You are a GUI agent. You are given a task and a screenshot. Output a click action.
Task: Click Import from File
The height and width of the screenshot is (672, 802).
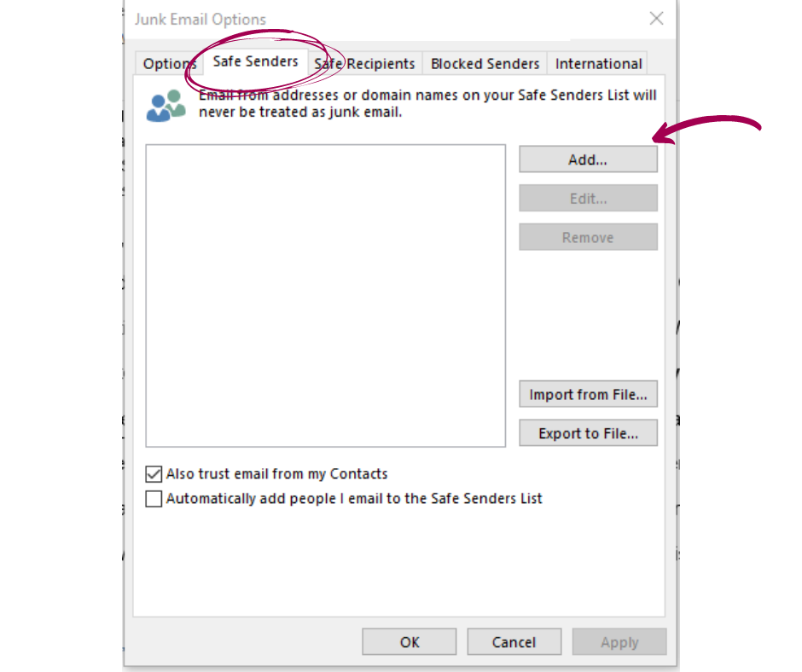coord(588,394)
